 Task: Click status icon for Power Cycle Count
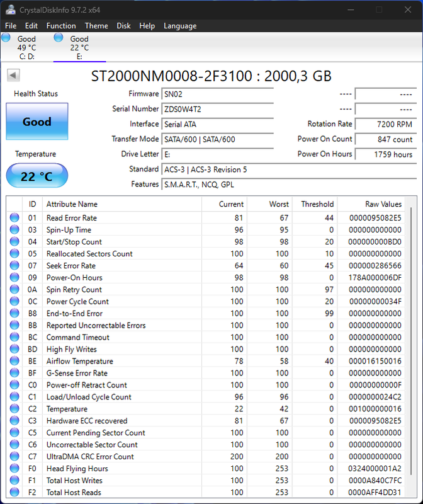click(x=14, y=301)
